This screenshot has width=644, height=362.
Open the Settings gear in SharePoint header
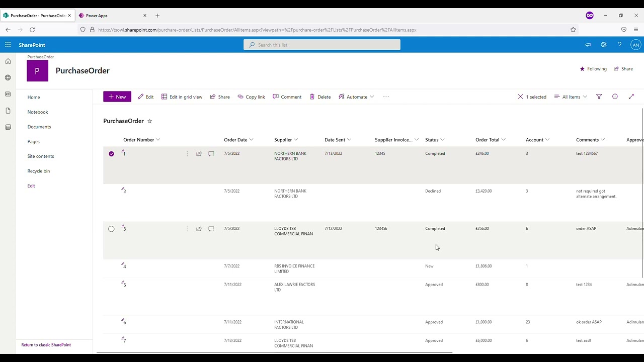coord(604,45)
